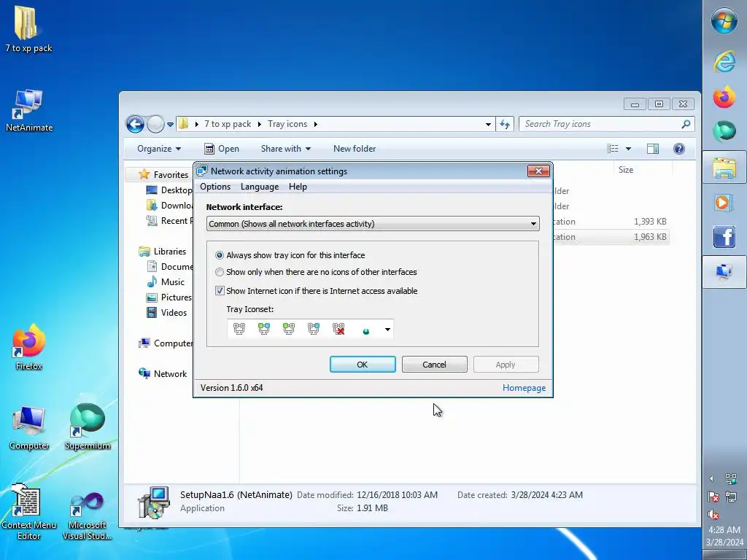Open Firefox from the taskbar
Screen dimensions: 747x560
pyautogui.click(x=724, y=97)
